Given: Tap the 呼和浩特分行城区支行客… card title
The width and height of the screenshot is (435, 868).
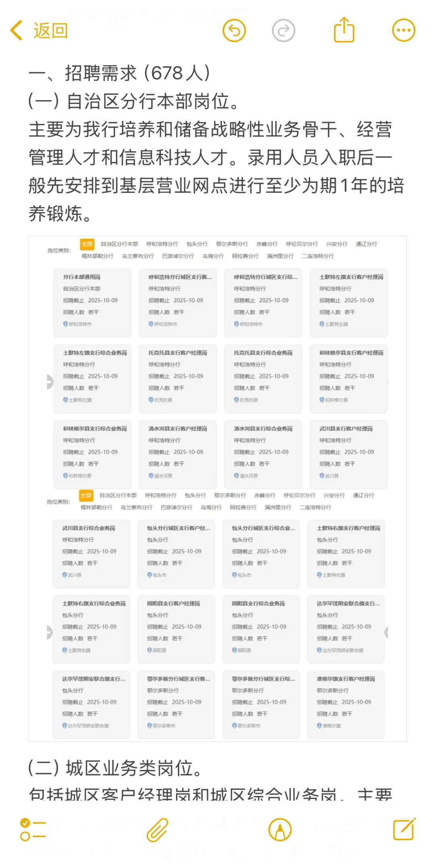Looking at the screenshot, I should point(180,277).
